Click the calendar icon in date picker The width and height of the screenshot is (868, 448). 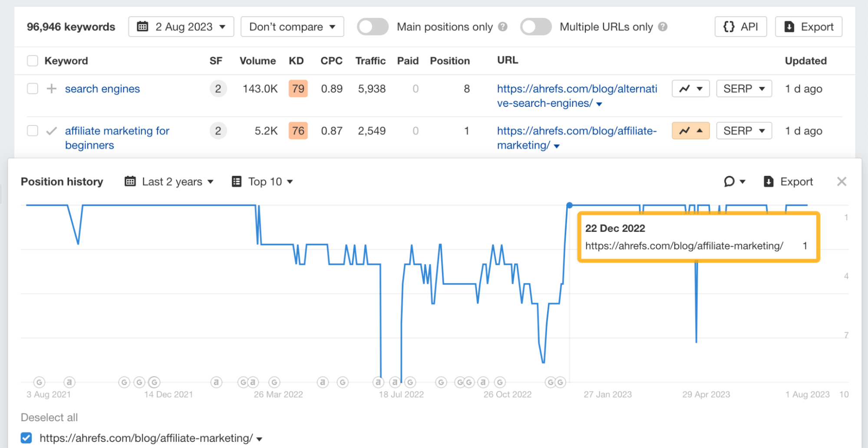click(x=142, y=26)
